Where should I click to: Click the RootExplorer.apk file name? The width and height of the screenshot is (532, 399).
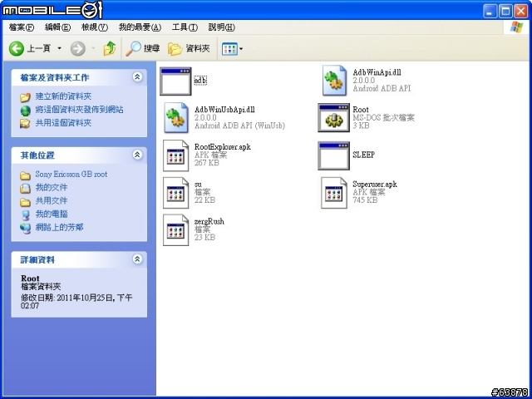coord(223,147)
